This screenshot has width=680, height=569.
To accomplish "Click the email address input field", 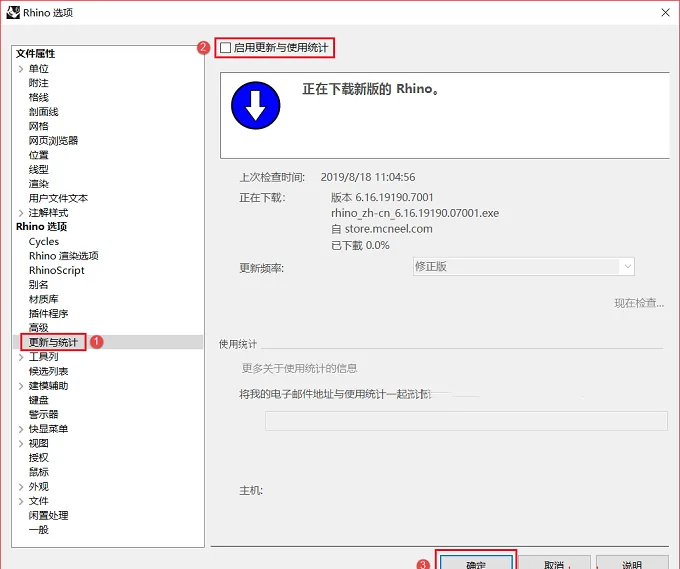I will point(466,421).
